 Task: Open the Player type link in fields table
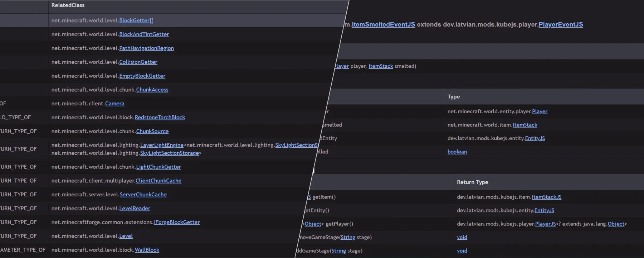point(540,111)
